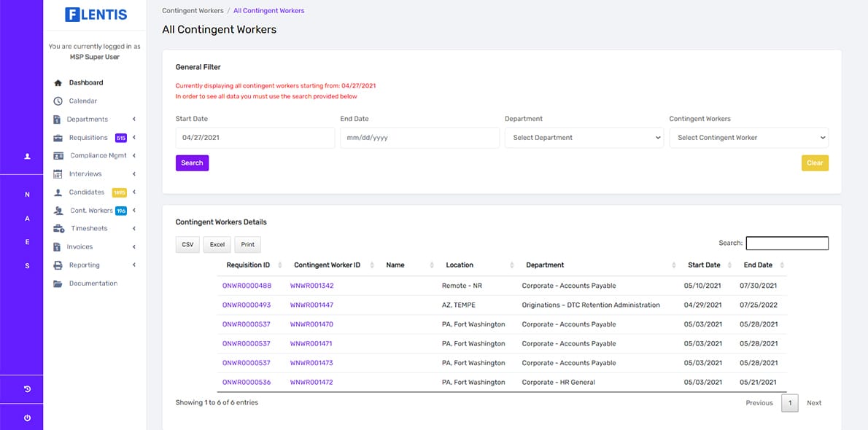Select page 1 in pagination
Viewport: 868px width, 430px height.
[x=790, y=403]
